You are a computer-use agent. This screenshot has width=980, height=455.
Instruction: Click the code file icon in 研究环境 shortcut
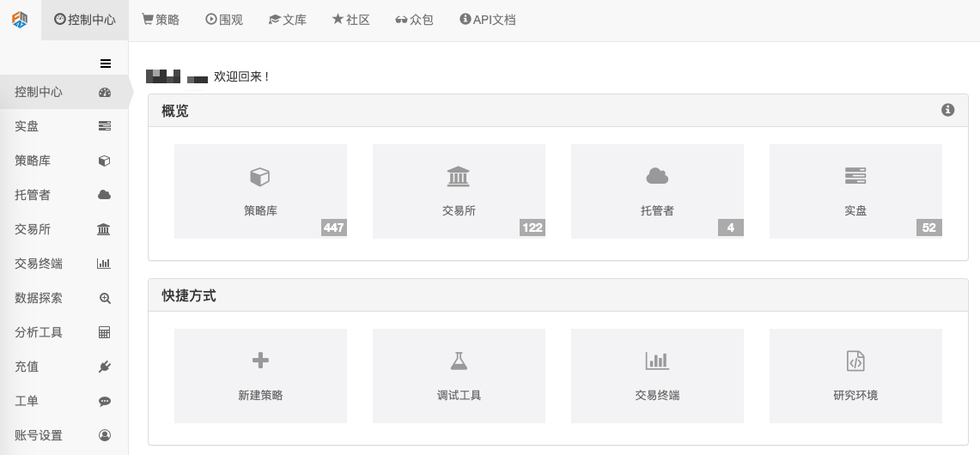pyautogui.click(x=855, y=361)
